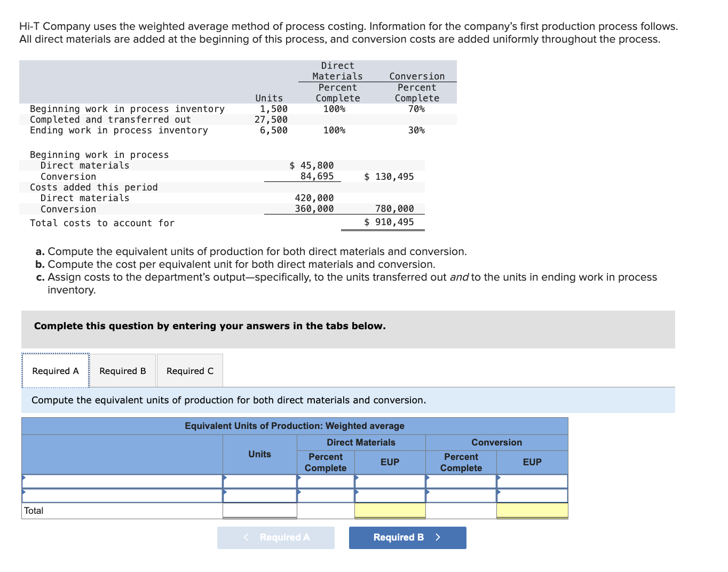Viewport: 728px width, 572px height.
Task: Click the Conversion EUP cell, first row
Action: [x=532, y=481]
